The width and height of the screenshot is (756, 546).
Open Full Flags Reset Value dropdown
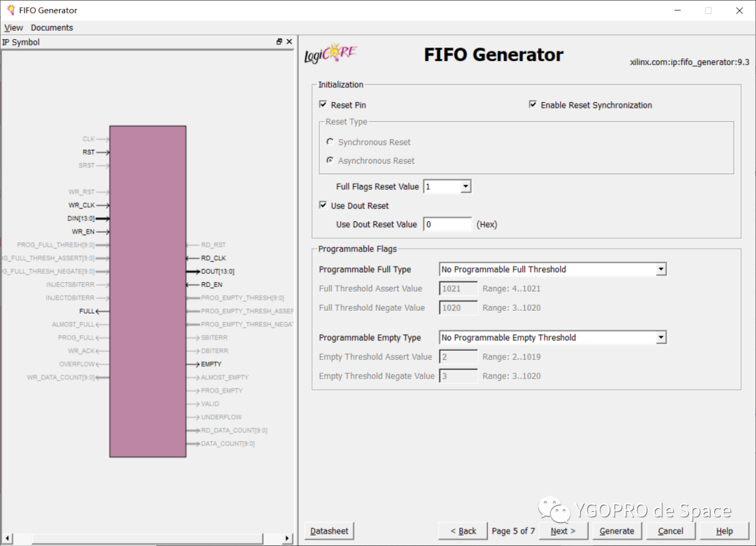click(465, 186)
